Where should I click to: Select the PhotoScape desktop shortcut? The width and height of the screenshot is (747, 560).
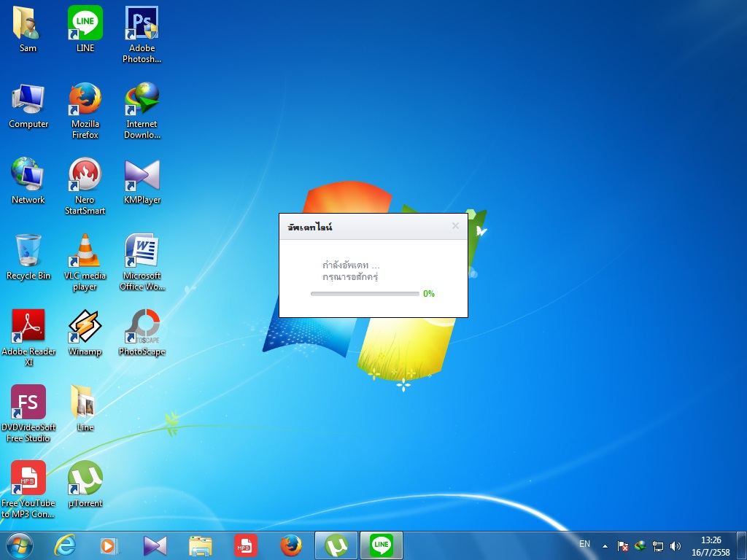coord(142,332)
